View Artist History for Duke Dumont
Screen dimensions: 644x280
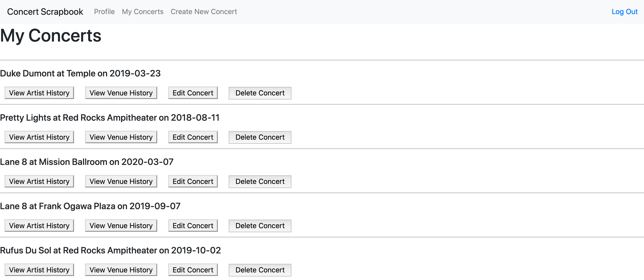[39, 93]
